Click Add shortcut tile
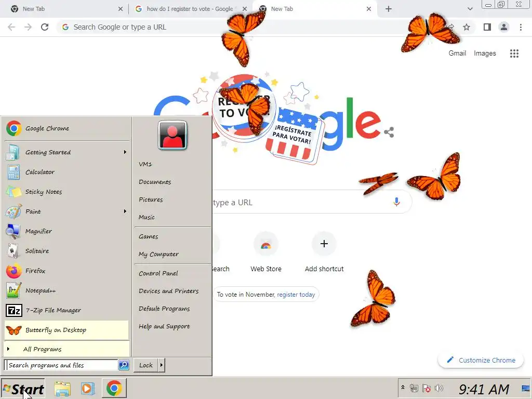Image resolution: width=532 pixels, height=399 pixels. pos(324,252)
